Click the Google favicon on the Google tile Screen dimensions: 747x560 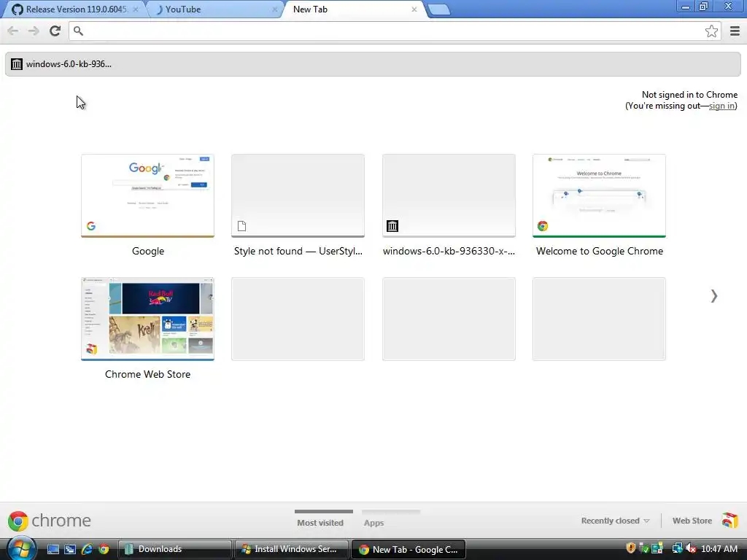(x=91, y=226)
